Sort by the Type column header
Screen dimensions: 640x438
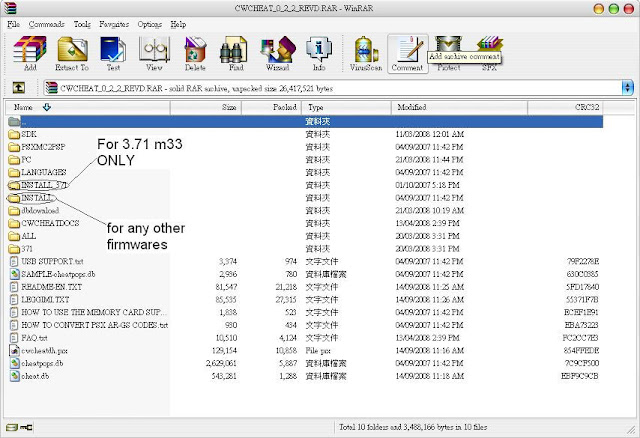347,107
